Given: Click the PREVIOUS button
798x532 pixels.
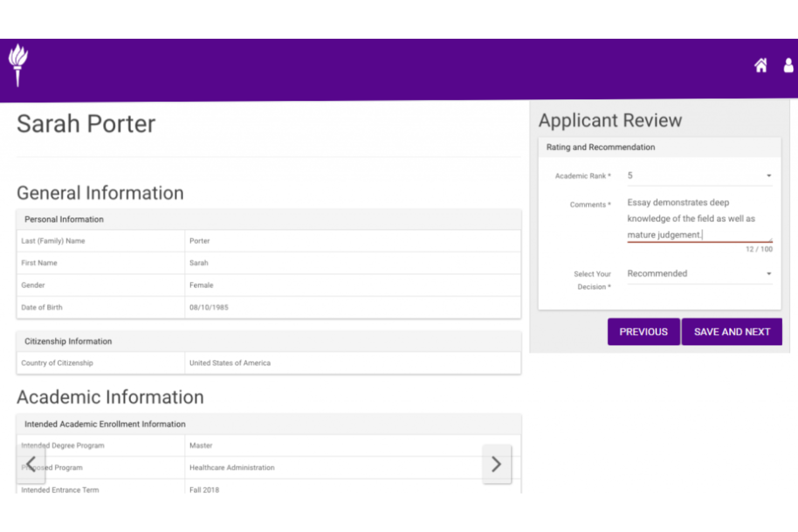Looking at the screenshot, I should [643, 331].
